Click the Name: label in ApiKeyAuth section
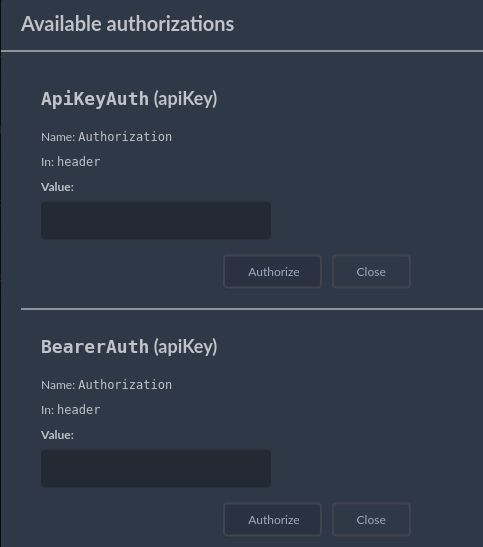This screenshot has height=547, width=483. click(x=58, y=137)
